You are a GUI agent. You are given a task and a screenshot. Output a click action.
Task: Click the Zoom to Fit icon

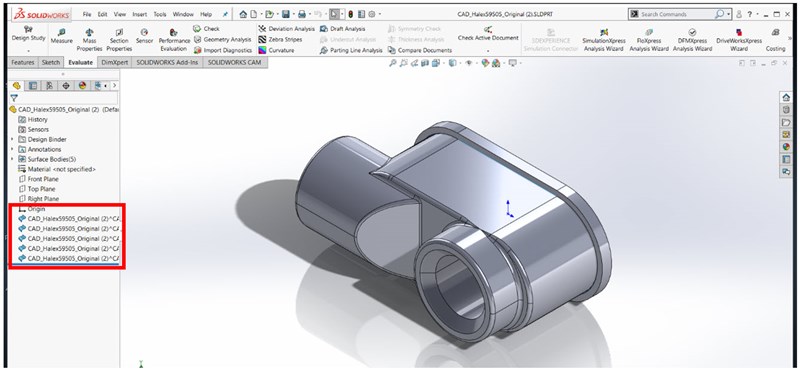[392, 63]
